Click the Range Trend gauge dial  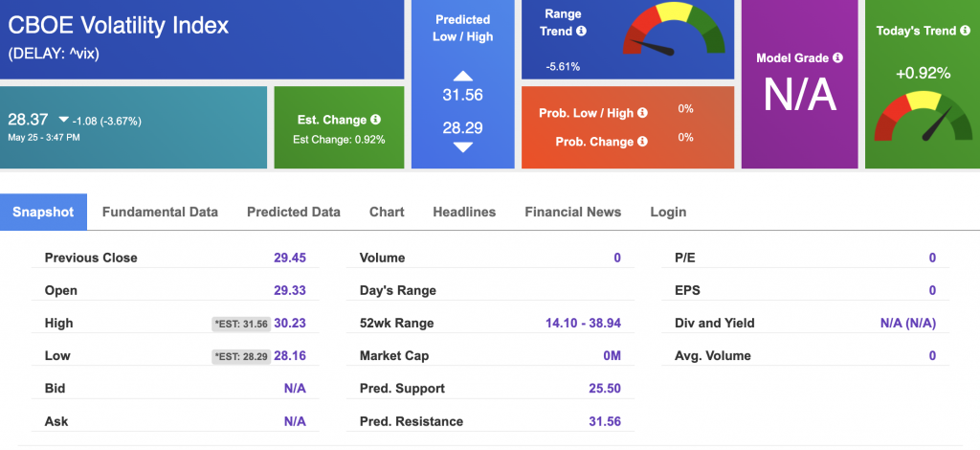coord(674,30)
